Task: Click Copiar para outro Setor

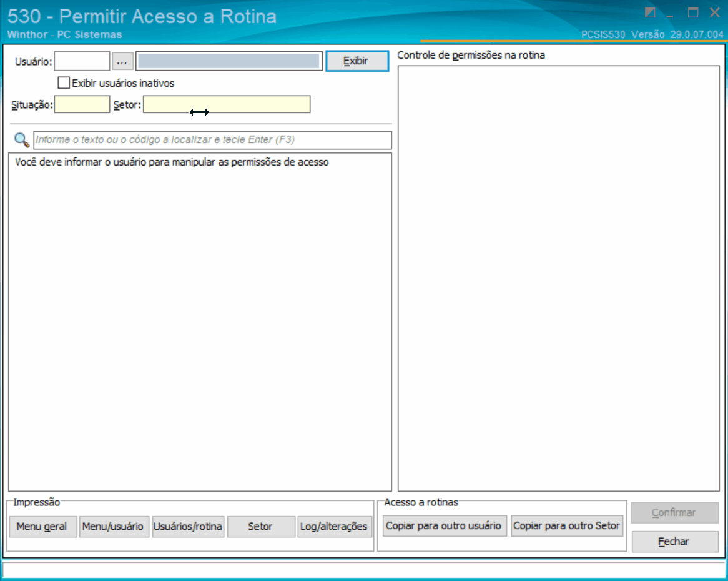Action: coord(567,526)
